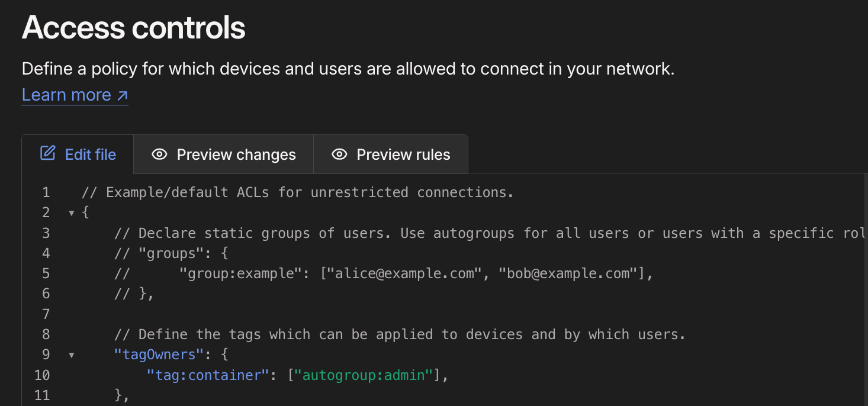This screenshot has height=406, width=868.
Task: Switch to the Preview rules tab
Action: pos(391,154)
